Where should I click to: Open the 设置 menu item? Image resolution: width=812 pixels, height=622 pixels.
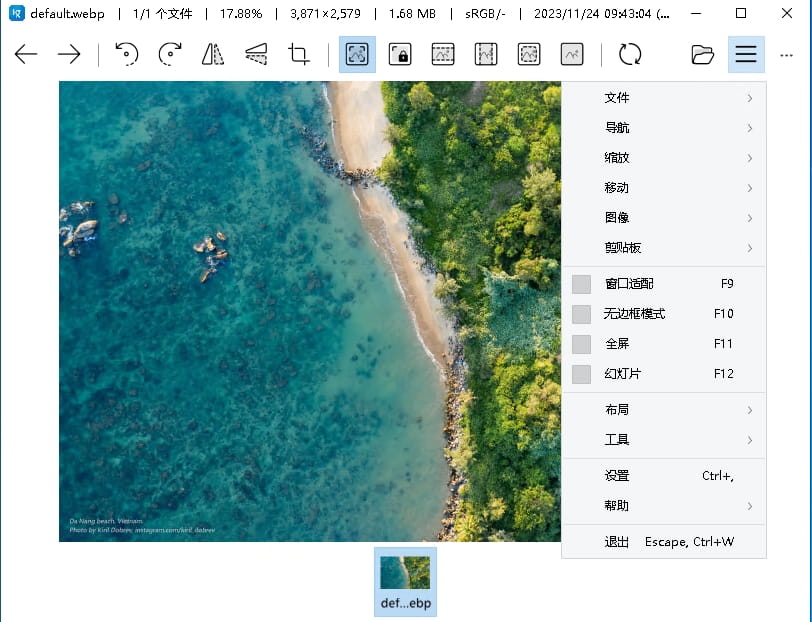663,475
